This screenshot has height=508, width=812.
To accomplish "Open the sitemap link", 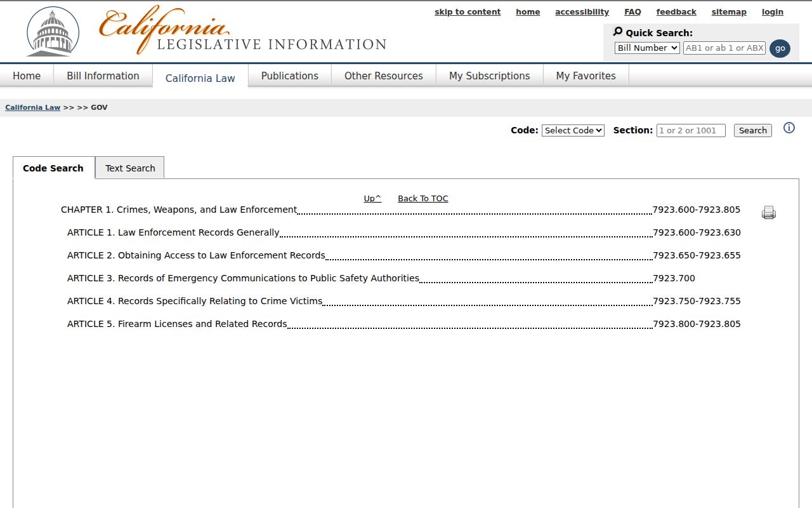I will point(729,12).
